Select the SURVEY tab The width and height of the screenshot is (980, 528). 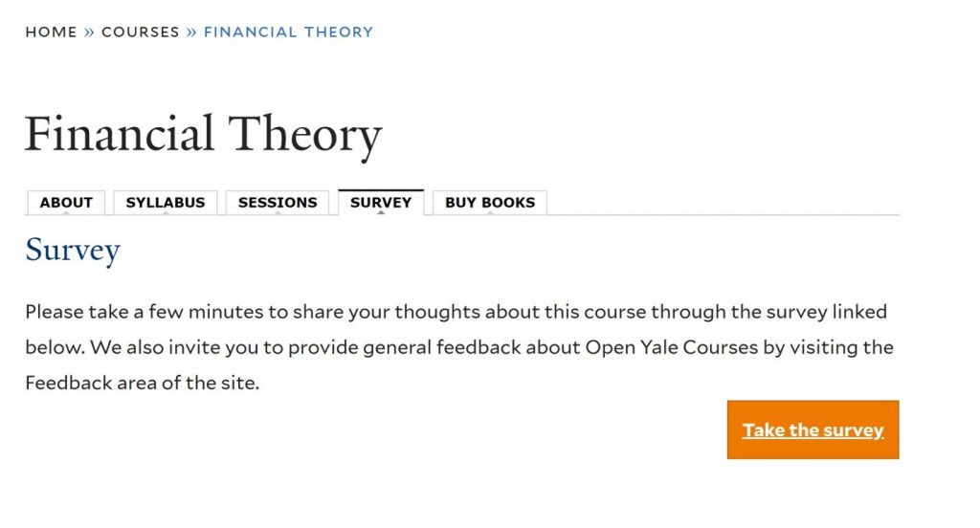(x=381, y=203)
